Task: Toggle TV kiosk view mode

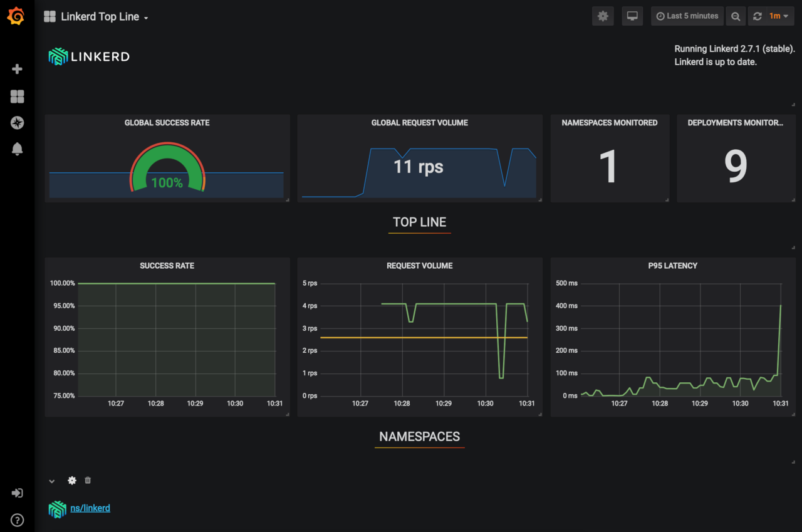Action: point(632,16)
